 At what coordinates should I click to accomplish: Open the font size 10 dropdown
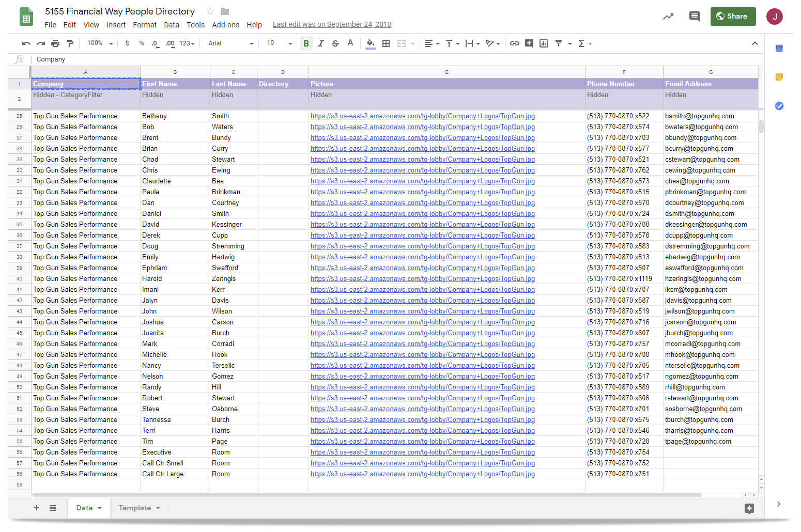pos(280,44)
